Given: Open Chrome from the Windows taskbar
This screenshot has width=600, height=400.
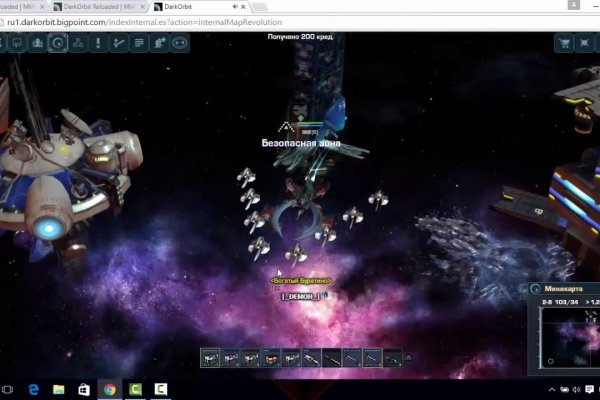Looking at the screenshot, I should tap(108, 389).
